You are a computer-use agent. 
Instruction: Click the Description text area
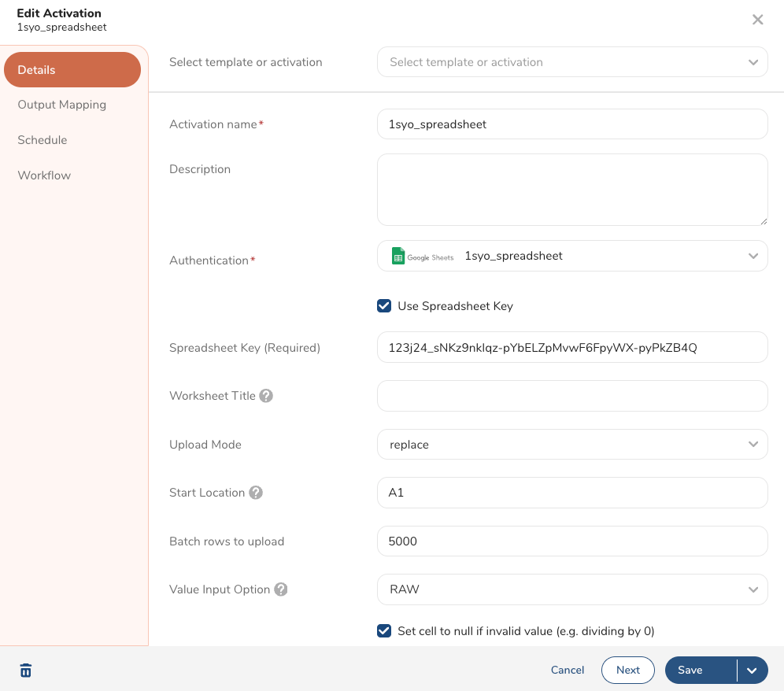pyautogui.click(x=572, y=190)
